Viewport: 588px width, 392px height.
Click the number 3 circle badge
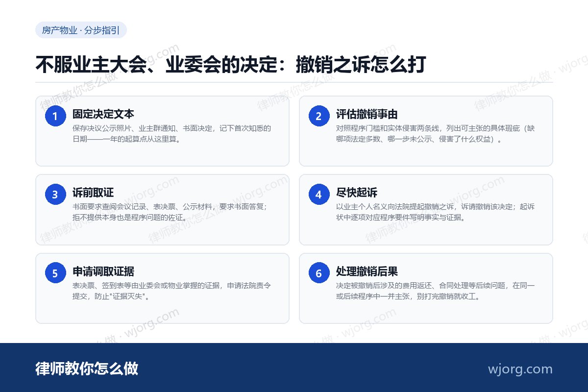pos(55,195)
